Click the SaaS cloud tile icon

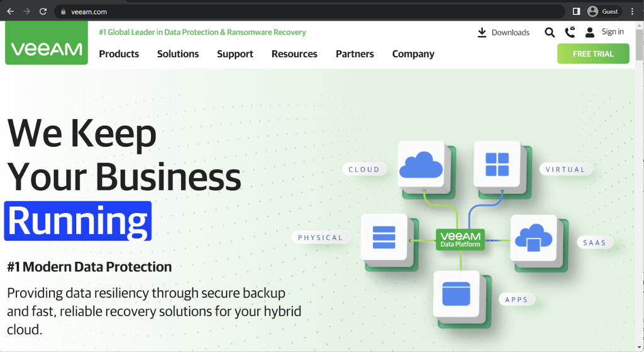coord(533,238)
